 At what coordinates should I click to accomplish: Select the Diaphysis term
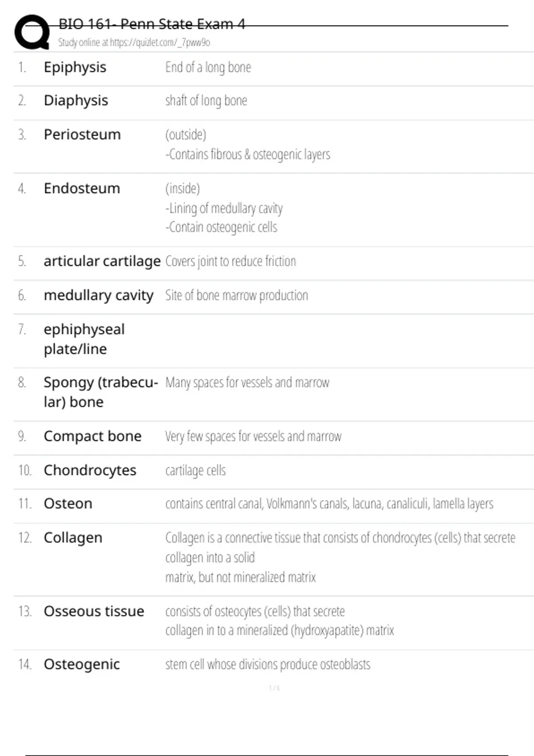click(x=76, y=101)
